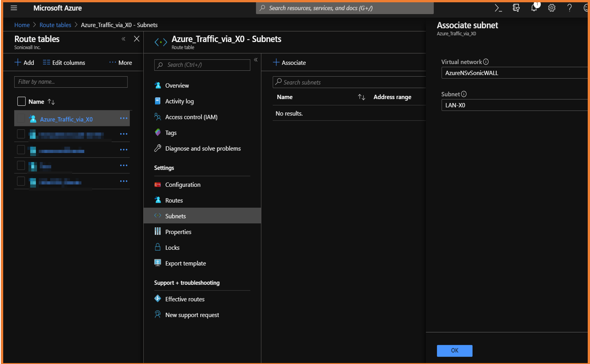Open ellipsis menu for fifth route table row
Image resolution: width=590 pixels, height=364 pixels.
(x=123, y=181)
